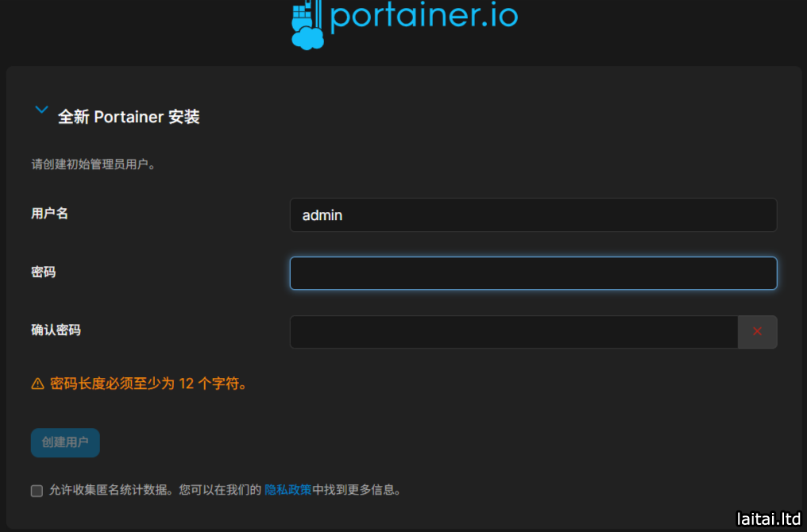Click the 请创建初始管理员用户 instruction text

pos(93,165)
